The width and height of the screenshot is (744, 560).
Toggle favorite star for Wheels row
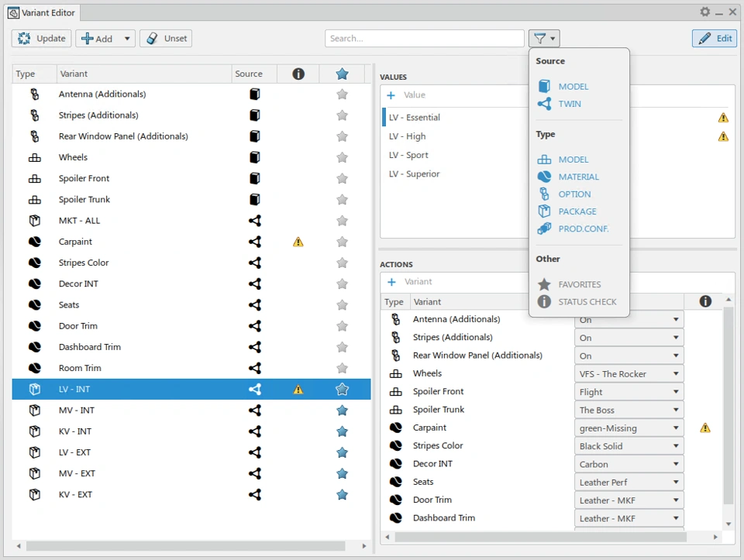tap(342, 157)
